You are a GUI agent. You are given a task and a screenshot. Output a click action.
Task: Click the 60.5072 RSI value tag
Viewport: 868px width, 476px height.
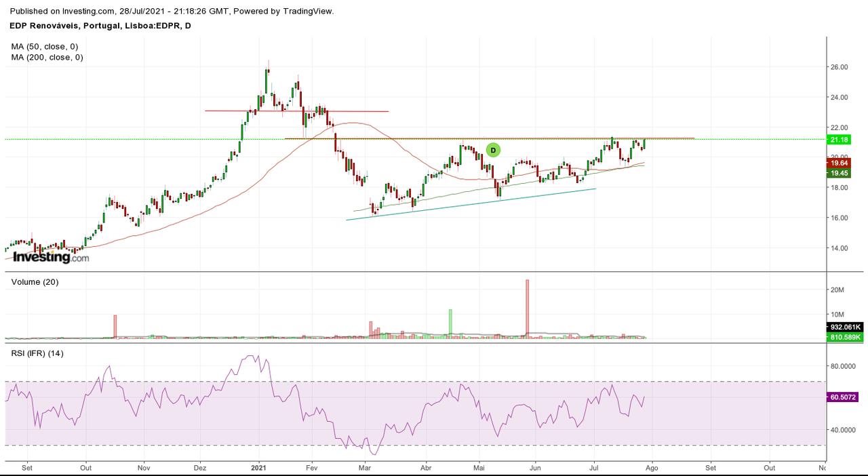click(843, 397)
